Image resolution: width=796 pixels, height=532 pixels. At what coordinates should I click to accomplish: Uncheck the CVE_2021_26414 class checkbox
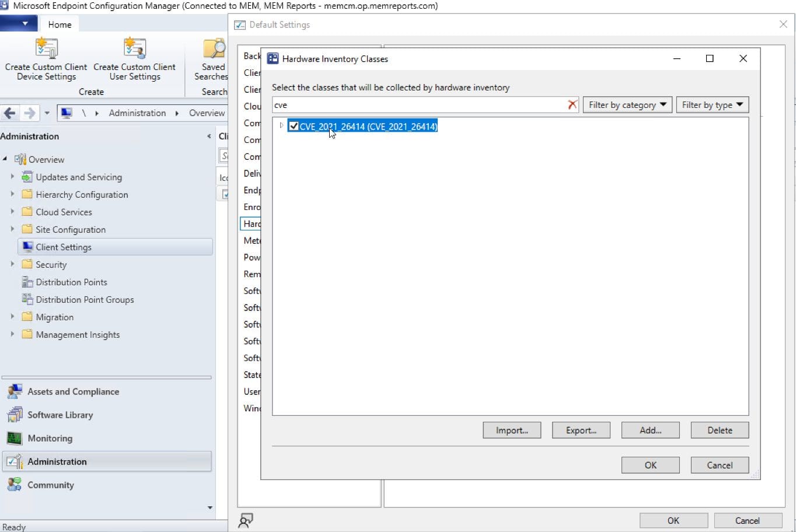(294, 126)
